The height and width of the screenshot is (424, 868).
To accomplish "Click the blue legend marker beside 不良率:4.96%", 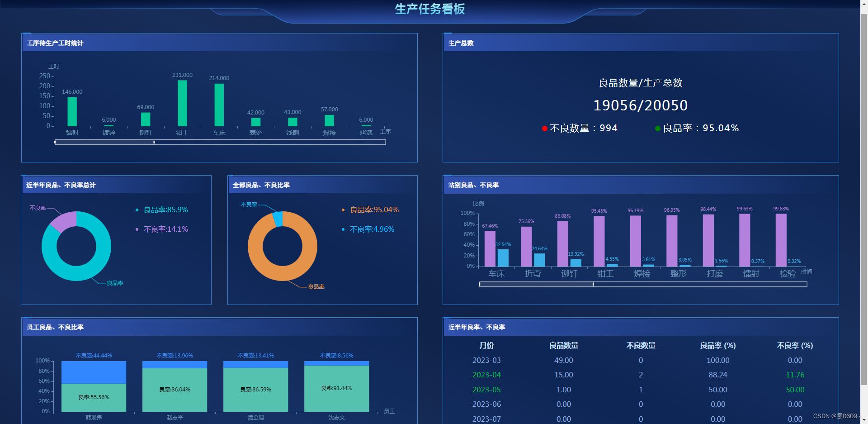I will pos(343,229).
